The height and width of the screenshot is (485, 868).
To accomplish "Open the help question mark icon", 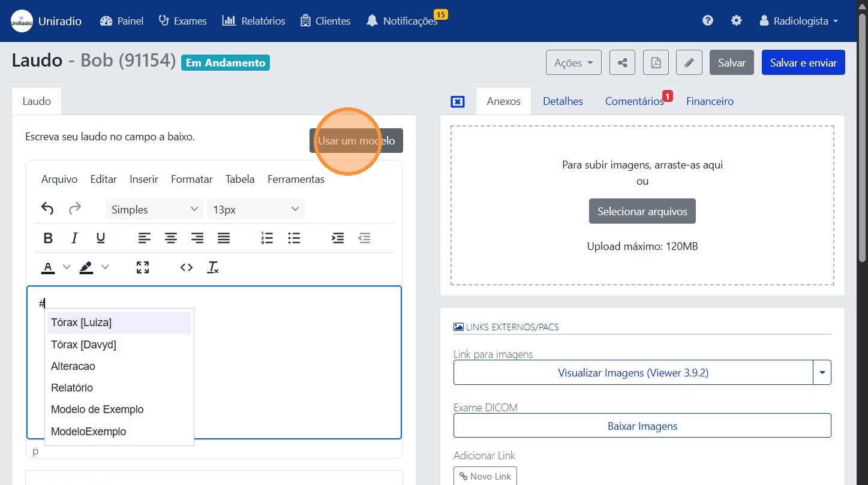I will (708, 21).
